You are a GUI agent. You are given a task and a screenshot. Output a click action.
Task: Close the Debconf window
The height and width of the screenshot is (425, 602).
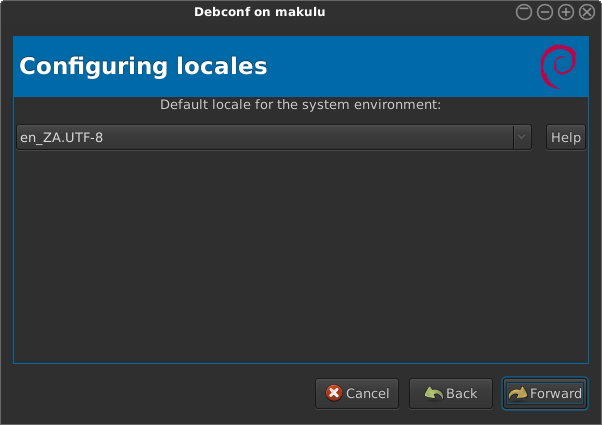coord(587,12)
